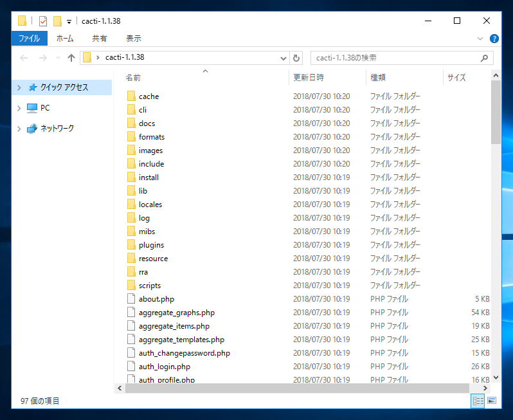Click the New Folder icon in title bar
The height and width of the screenshot is (420, 513).
(x=57, y=21)
